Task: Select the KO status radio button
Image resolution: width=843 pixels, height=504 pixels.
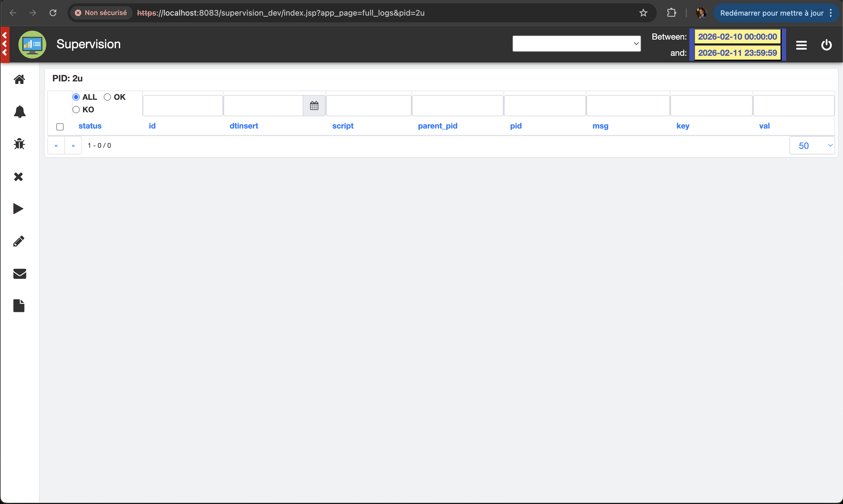Action: click(x=76, y=110)
